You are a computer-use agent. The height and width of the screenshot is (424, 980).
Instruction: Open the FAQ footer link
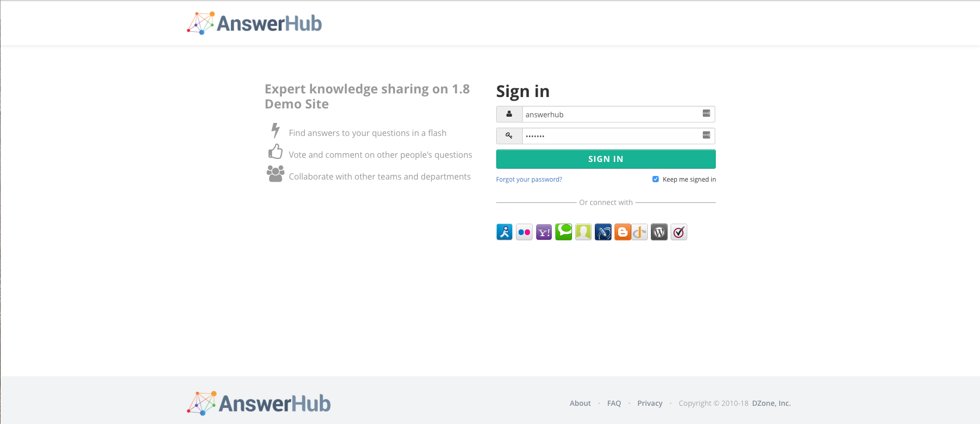[614, 403]
